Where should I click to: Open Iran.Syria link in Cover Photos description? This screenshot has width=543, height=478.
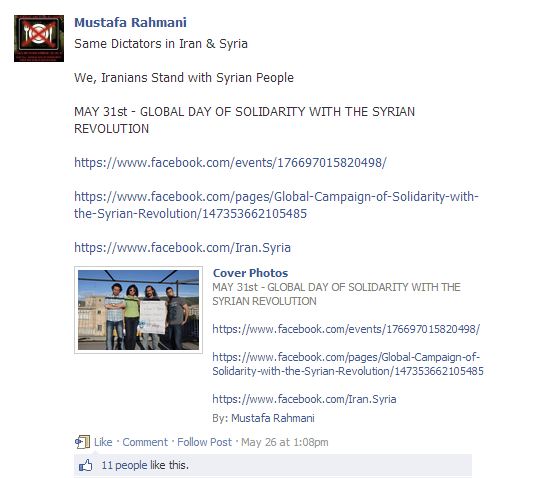tap(304, 399)
